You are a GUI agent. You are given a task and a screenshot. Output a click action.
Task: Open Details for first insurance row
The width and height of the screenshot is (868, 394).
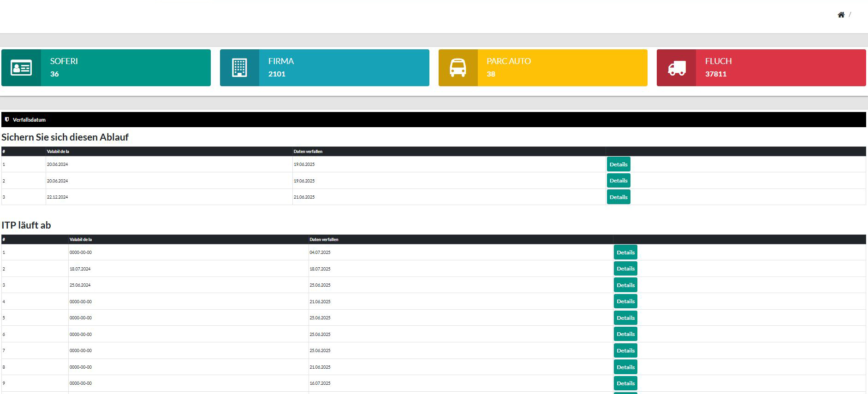pos(618,165)
